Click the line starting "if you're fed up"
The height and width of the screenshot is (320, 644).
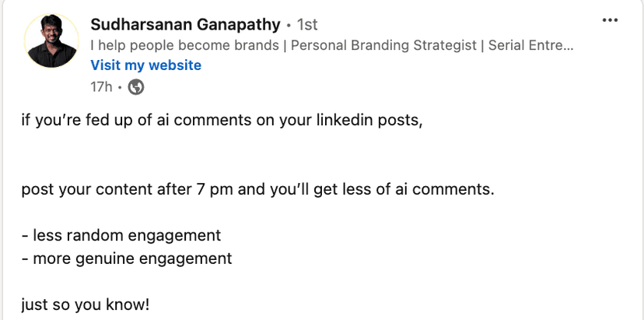coord(222,122)
